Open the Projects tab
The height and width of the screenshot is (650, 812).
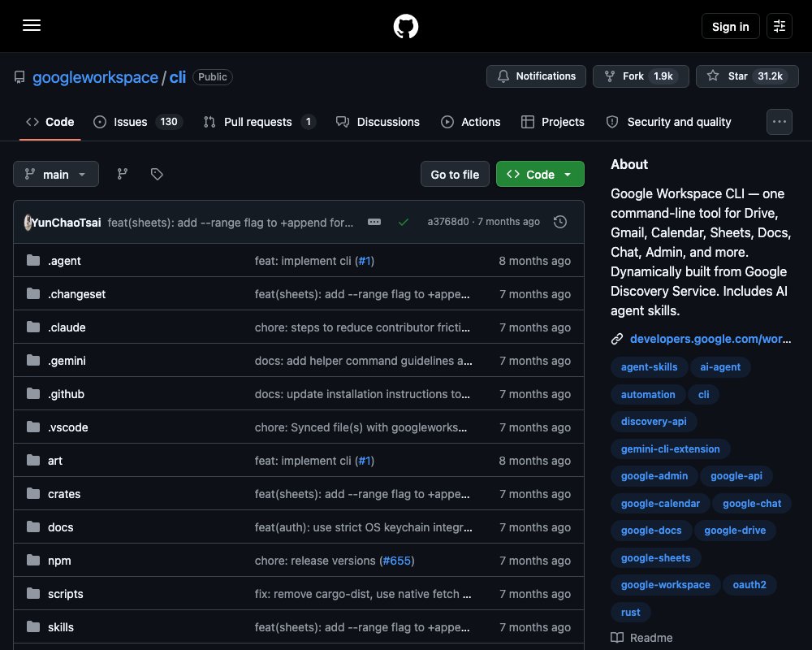click(x=552, y=122)
